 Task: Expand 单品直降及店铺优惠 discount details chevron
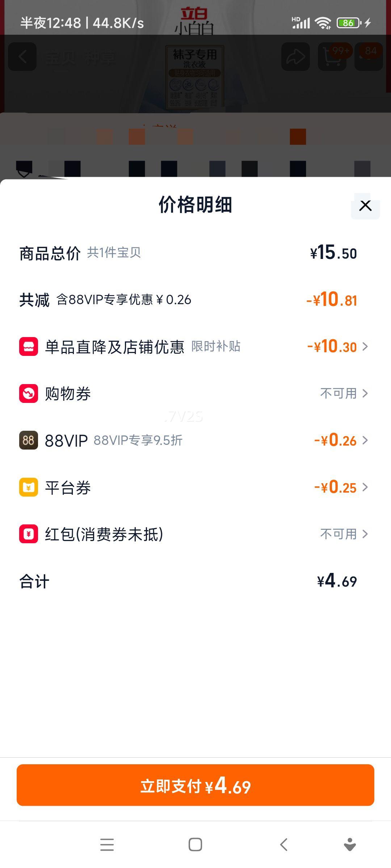click(x=365, y=346)
